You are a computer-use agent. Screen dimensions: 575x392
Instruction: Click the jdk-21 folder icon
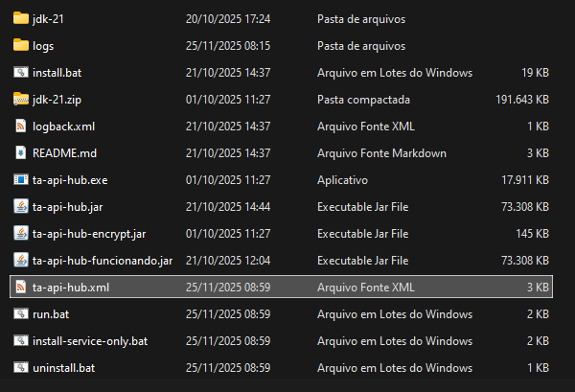coord(21,18)
